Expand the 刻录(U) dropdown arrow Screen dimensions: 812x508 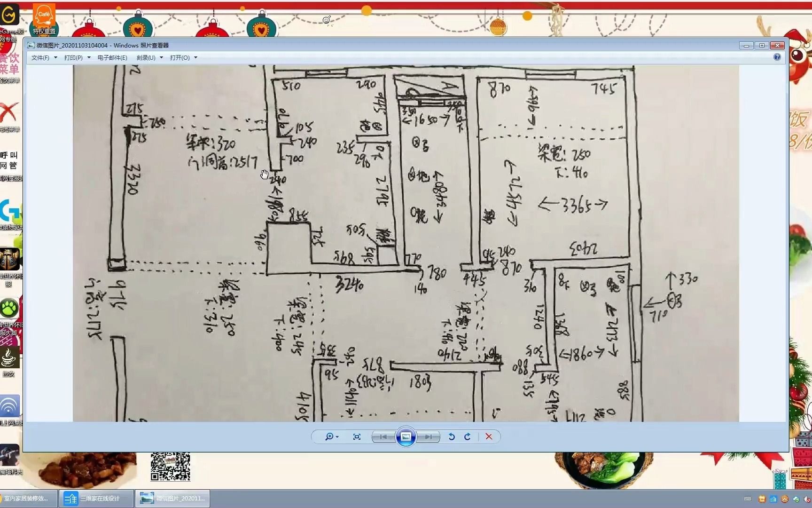pos(161,57)
